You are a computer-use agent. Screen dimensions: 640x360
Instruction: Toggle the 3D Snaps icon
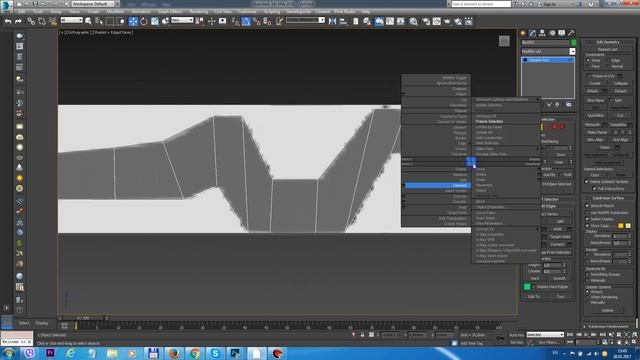click(236, 21)
